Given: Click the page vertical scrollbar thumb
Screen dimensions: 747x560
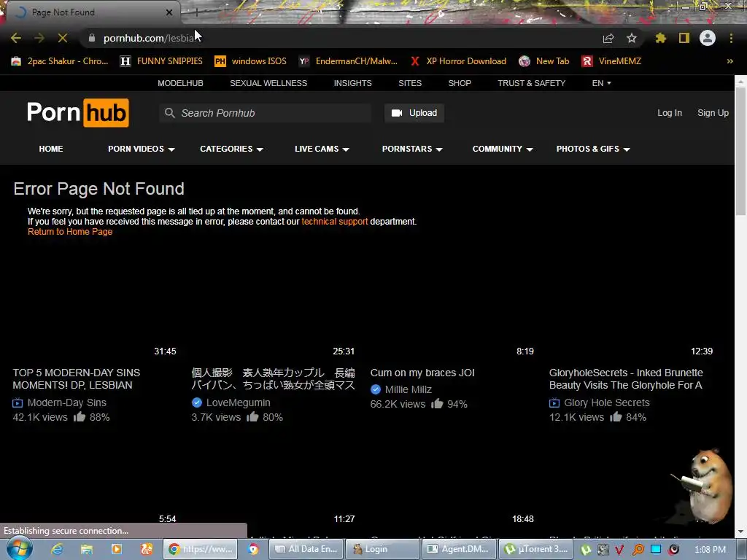Looking at the screenshot, I should coord(740,152).
